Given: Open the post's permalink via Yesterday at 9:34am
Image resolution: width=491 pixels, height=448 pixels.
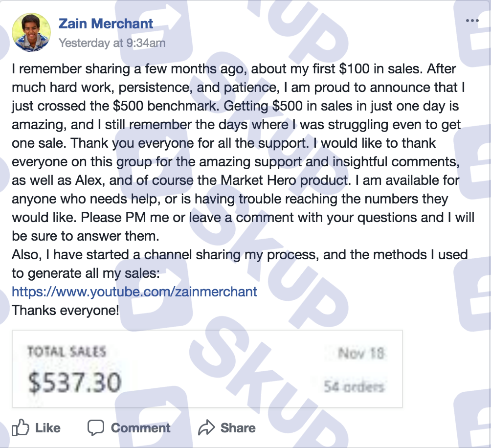Looking at the screenshot, I should (112, 43).
